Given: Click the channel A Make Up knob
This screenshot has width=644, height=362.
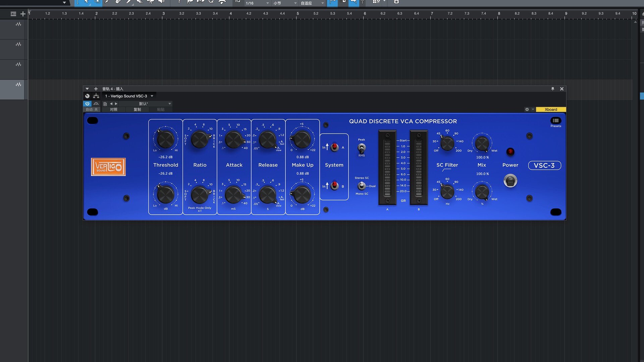Looking at the screenshot, I should point(302,139).
